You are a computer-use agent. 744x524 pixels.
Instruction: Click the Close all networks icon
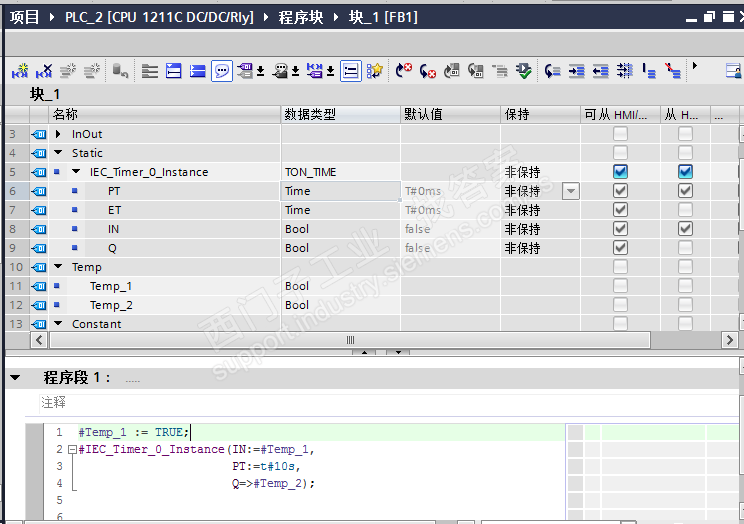coord(197,71)
